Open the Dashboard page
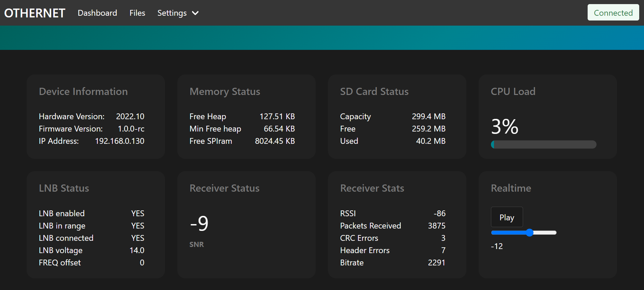The width and height of the screenshot is (644, 290). pos(97,13)
